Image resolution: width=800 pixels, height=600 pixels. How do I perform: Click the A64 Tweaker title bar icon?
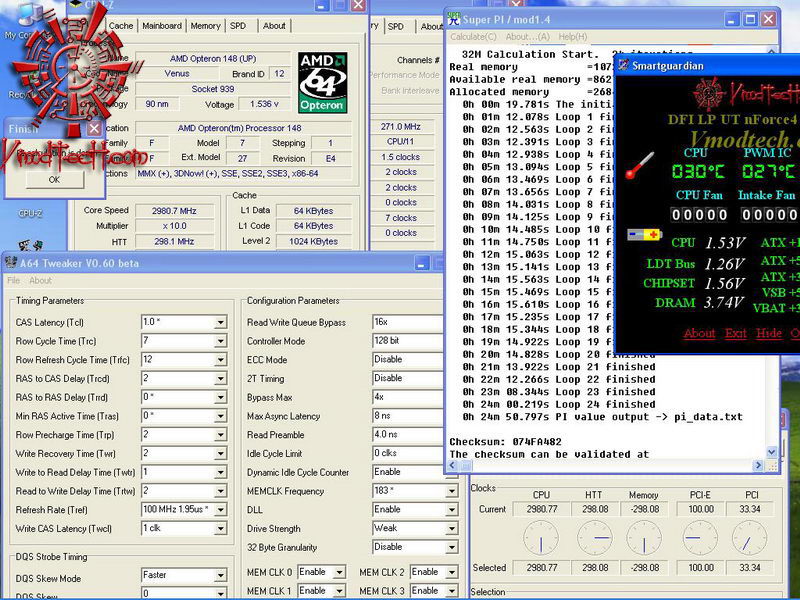pyautogui.click(x=11, y=263)
